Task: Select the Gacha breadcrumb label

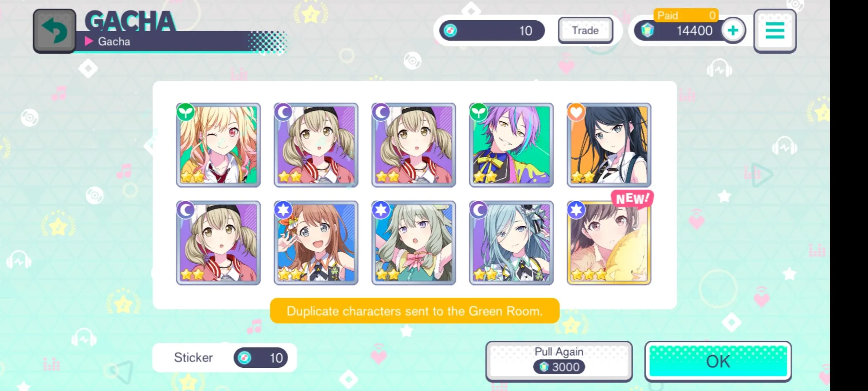Action: (114, 42)
